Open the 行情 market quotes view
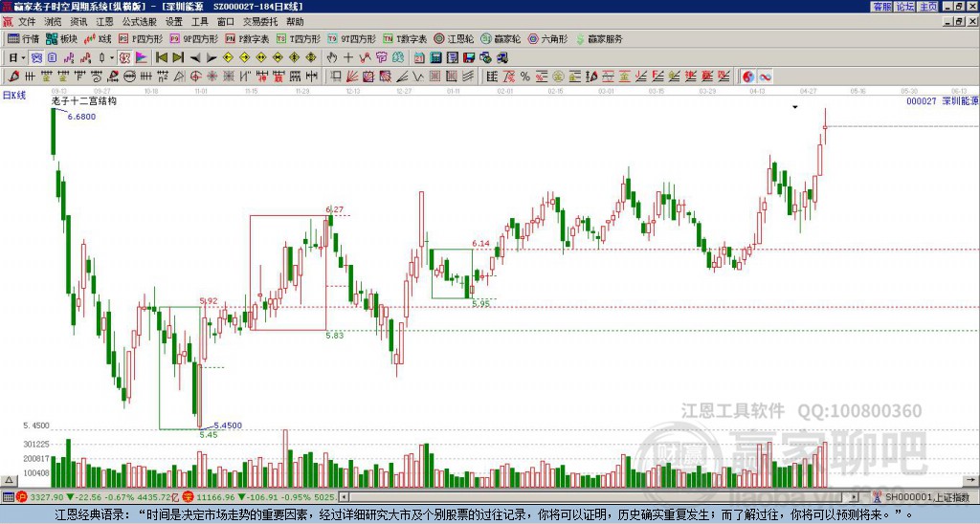Screen dimensions: 980x524 23,38
